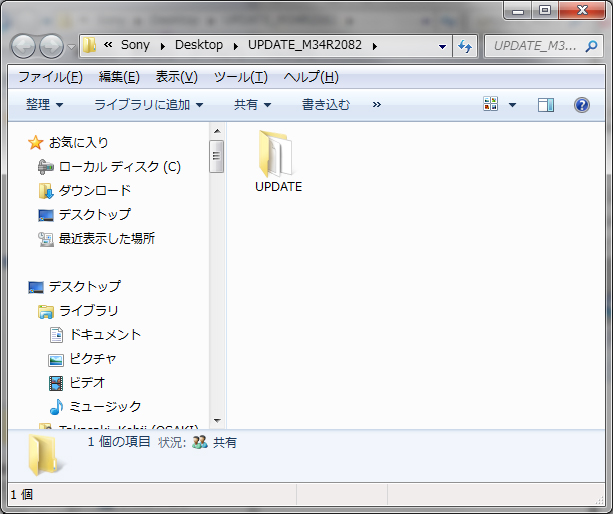This screenshot has width=613, height=514.
Task: Click the Back navigation arrow button
Action: tap(24, 46)
